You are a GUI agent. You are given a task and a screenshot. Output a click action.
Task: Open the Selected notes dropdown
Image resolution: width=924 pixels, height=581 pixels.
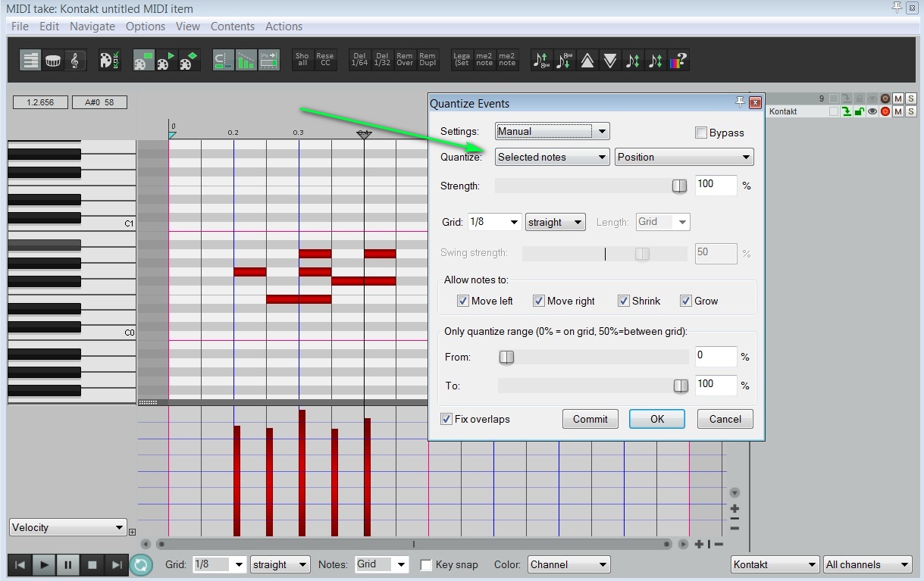(x=552, y=157)
